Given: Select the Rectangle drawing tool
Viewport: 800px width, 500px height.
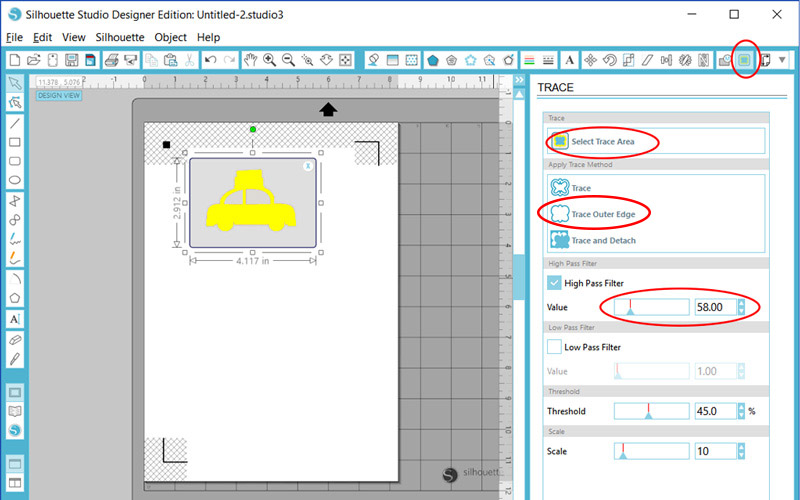Looking at the screenshot, I should coord(15,142).
